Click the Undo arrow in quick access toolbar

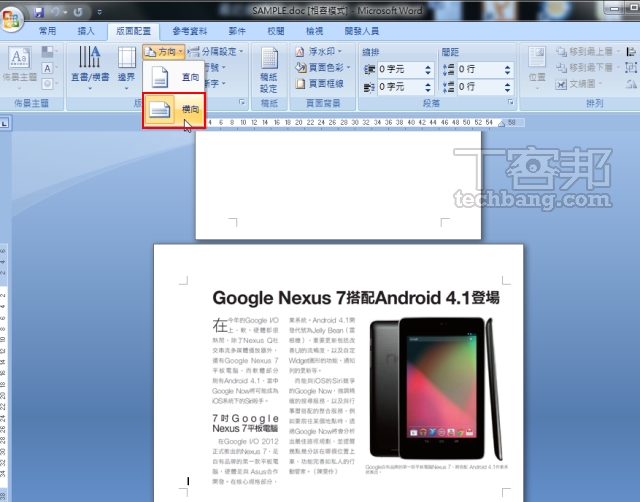tap(55, 12)
